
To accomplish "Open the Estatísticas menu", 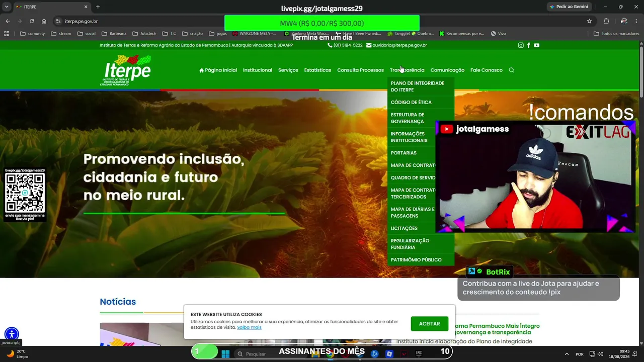I will tap(317, 70).
